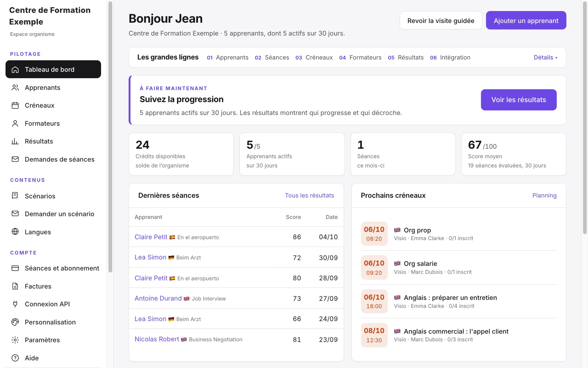
Task: Click the person icon next to Formateurs
Action: [15, 123]
